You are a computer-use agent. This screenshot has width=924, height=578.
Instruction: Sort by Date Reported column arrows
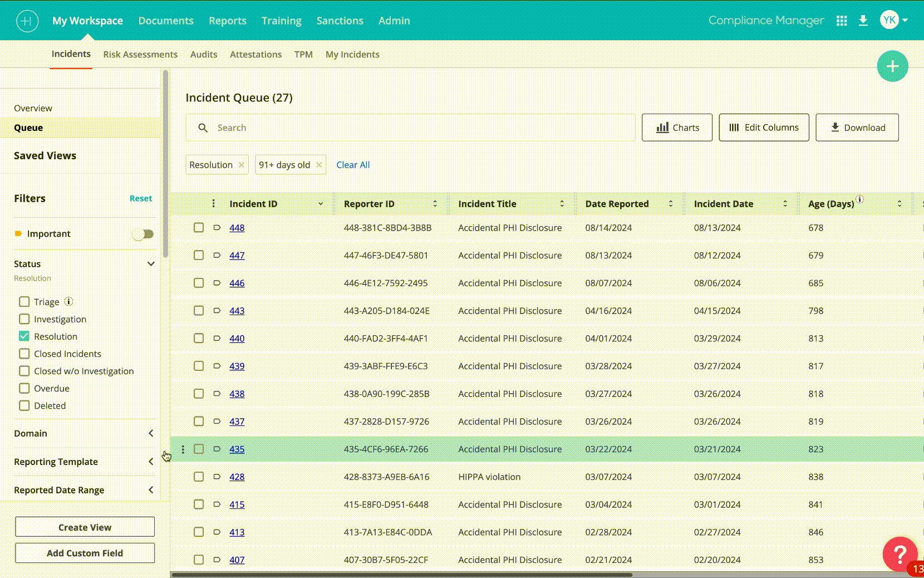(x=671, y=204)
